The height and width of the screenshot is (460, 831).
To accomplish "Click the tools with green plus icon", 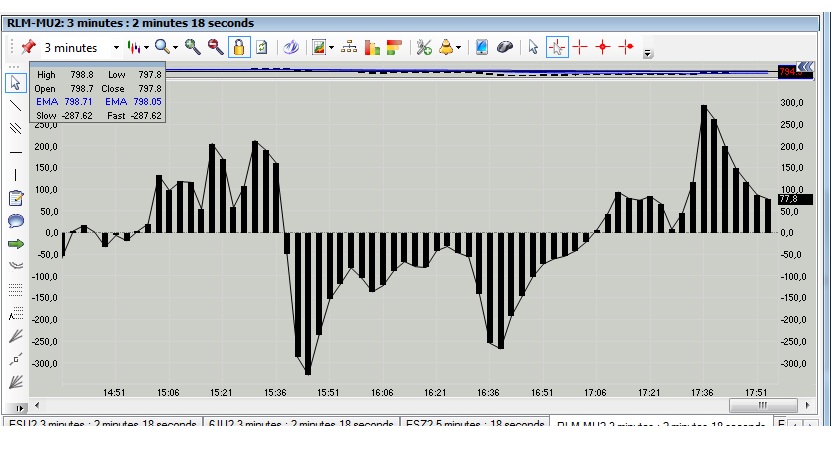I will point(424,48).
